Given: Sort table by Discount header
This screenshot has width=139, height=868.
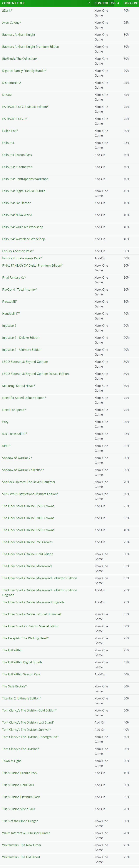Looking at the screenshot, I should tap(130, 3).
